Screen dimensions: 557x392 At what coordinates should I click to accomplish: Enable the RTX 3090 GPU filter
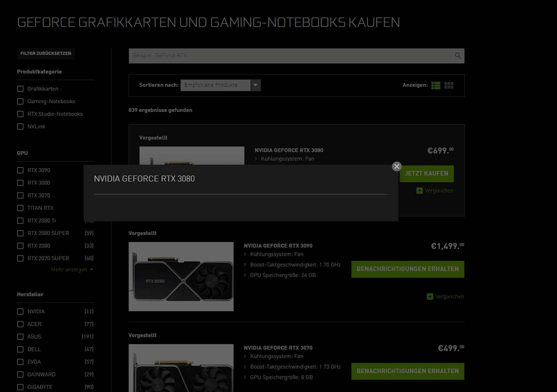pos(20,170)
